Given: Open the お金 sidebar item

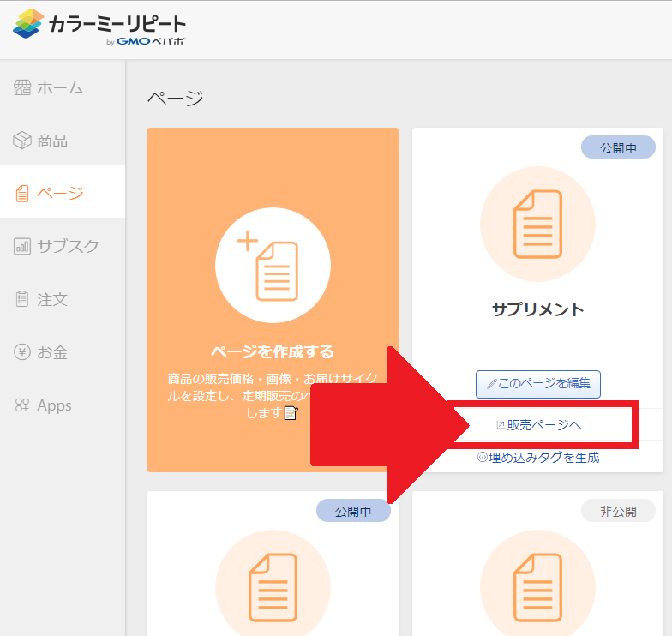Looking at the screenshot, I should (63, 352).
